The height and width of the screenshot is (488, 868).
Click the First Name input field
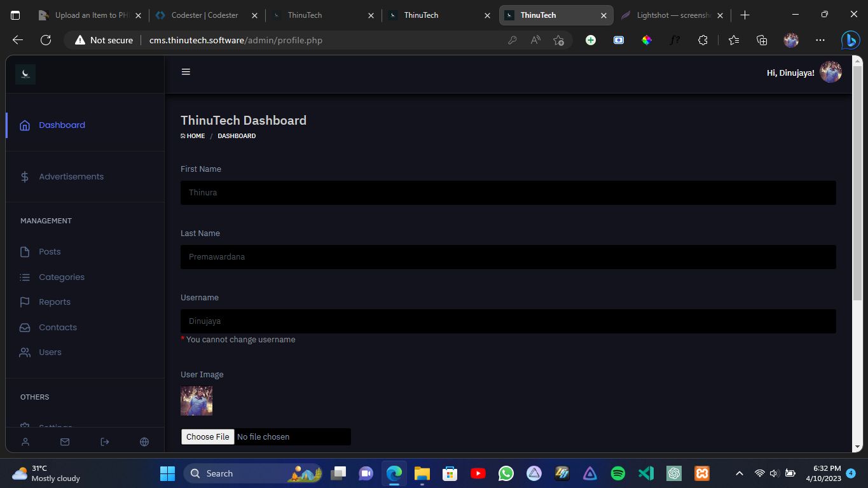click(x=508, y=193)
